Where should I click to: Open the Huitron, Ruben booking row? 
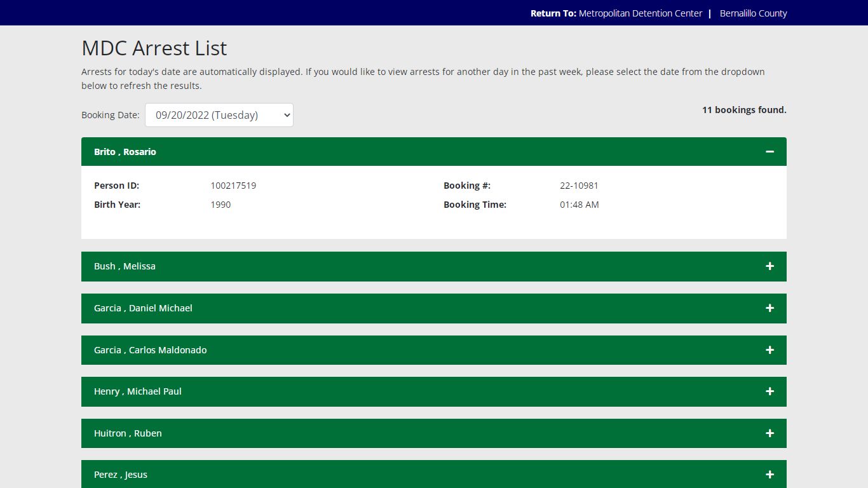434,433
